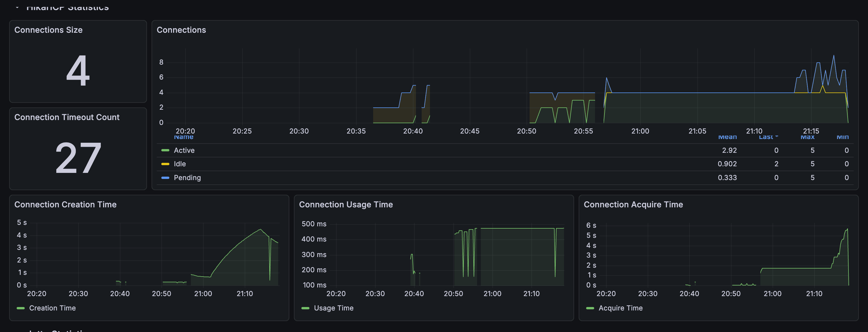Click the Pending series color marker icon
The width and height of the screenshot is (868, 332).
click(x=166, y=177)
